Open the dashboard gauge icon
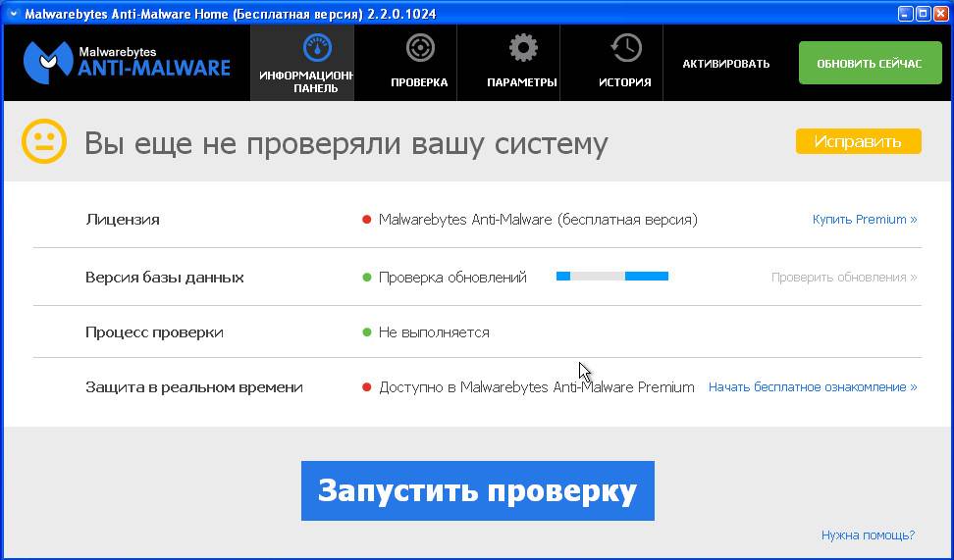 click(316, 47)
